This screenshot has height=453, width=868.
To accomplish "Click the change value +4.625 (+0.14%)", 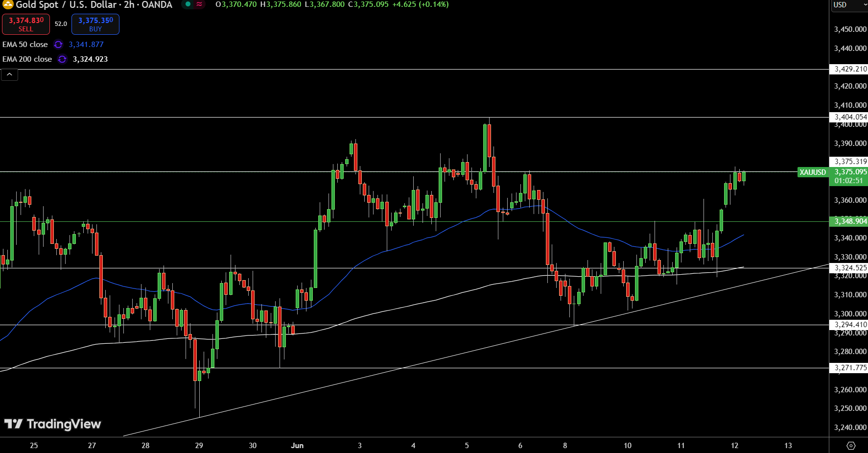I will click(421, 4).
